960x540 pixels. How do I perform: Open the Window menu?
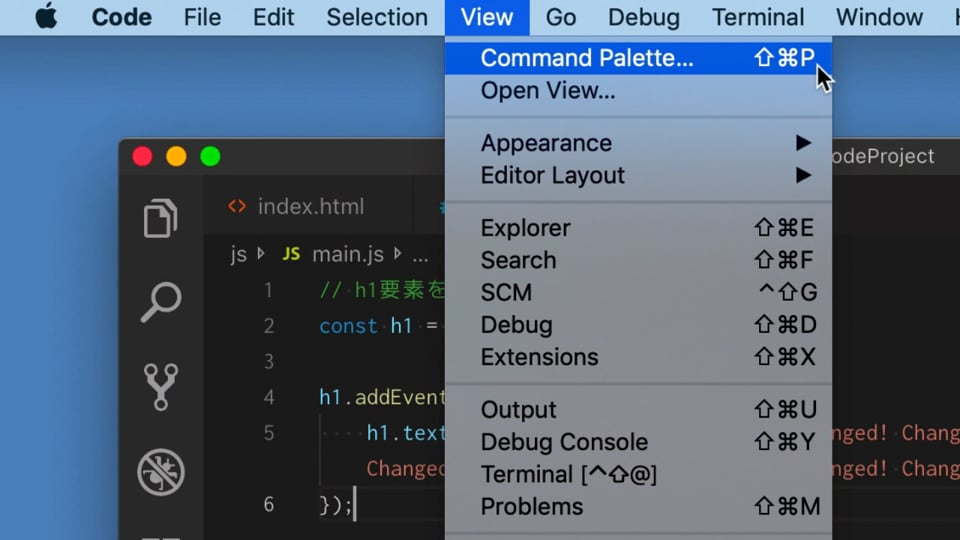click(x=879, y=17)
